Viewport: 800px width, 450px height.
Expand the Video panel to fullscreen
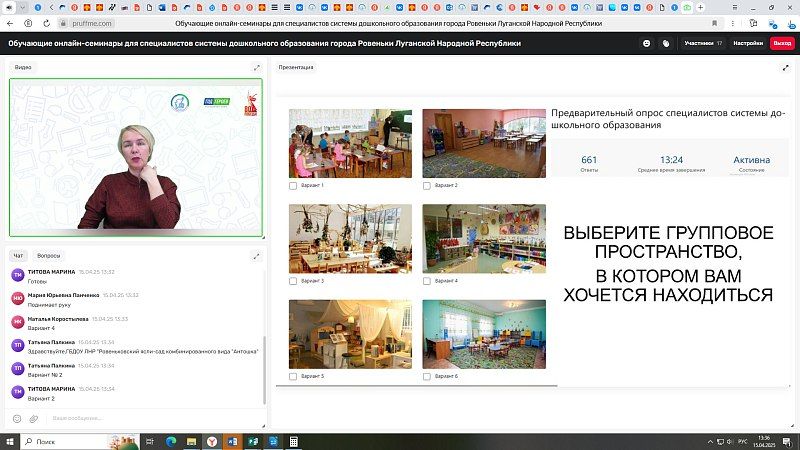257,67
